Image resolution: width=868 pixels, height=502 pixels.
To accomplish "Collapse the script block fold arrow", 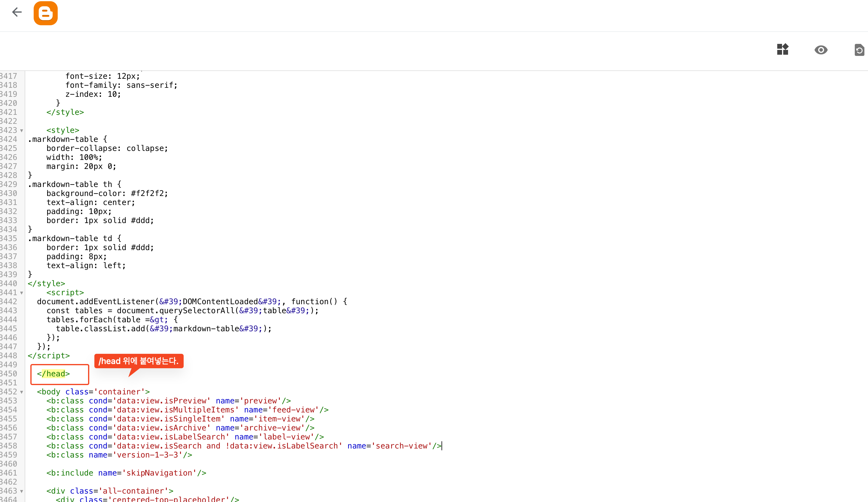I will pyautogui.click(x=22, y=293).
